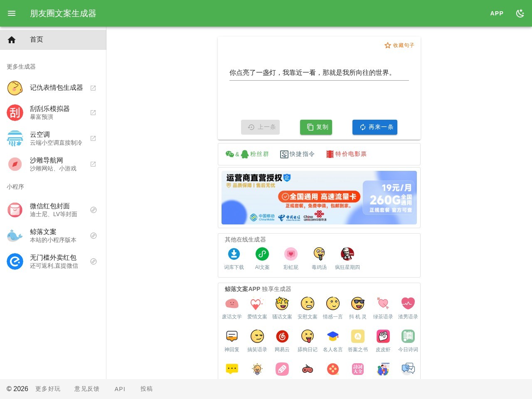Open 爱情文案 generator
Image resolution: width=532 pixels, height=399 pixels.
(257, 308)
